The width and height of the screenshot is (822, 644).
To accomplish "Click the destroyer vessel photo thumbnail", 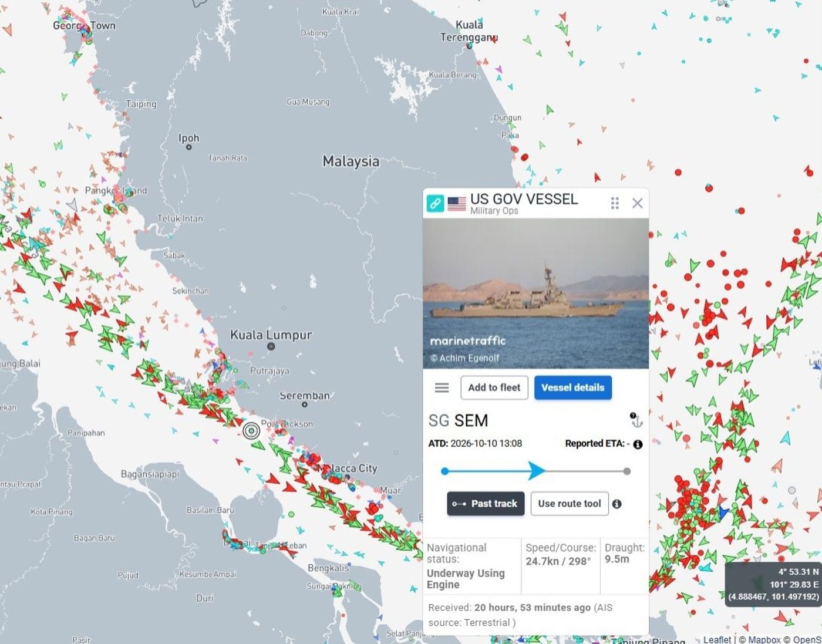I will tap(535, 294).
